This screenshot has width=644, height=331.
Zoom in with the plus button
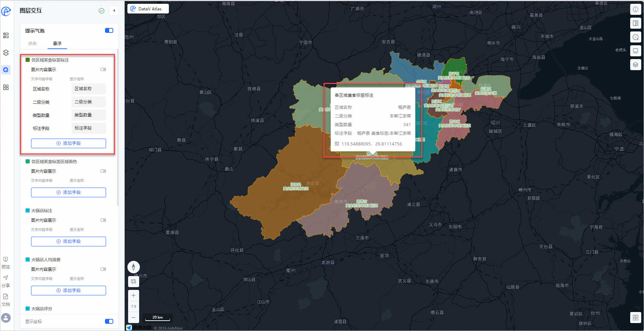(x=134, y=295)
